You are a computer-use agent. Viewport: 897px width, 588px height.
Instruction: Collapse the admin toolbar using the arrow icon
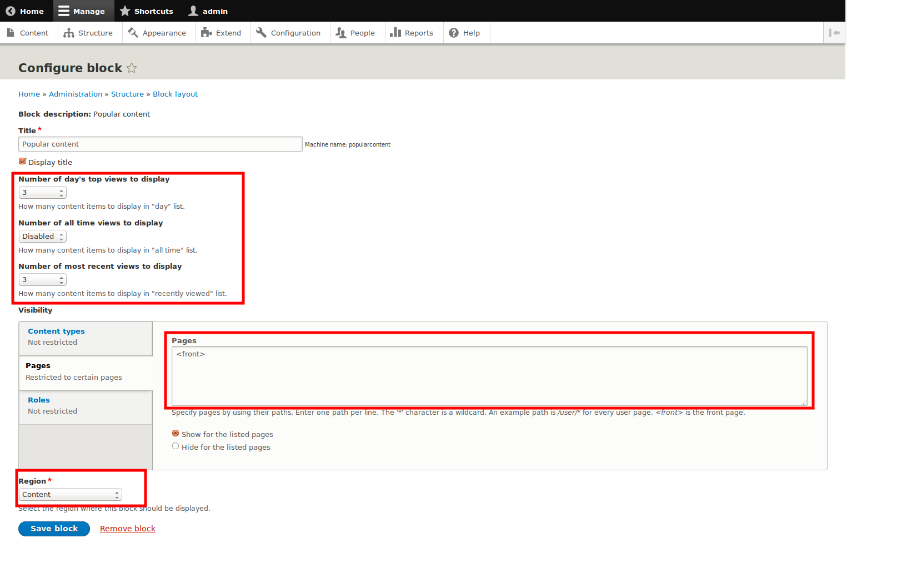click(834, 33)
